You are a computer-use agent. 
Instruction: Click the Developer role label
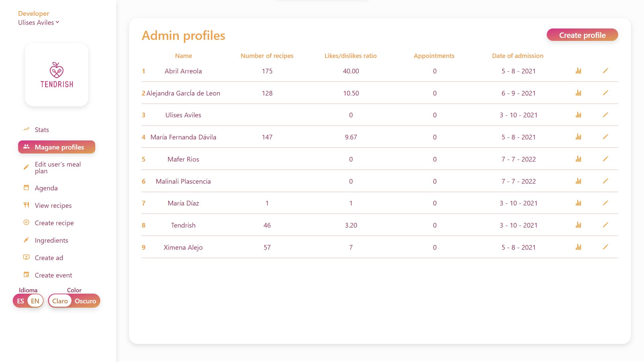[34, 13]
